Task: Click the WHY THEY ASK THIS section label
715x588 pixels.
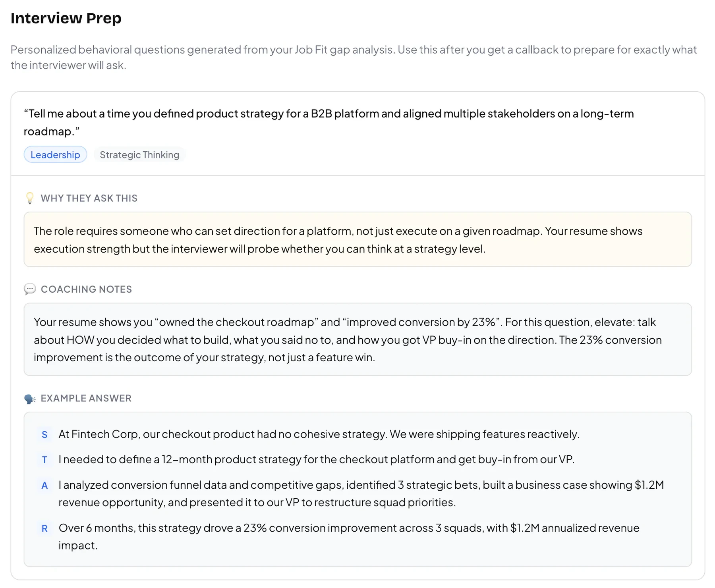Action: [89, 198]
